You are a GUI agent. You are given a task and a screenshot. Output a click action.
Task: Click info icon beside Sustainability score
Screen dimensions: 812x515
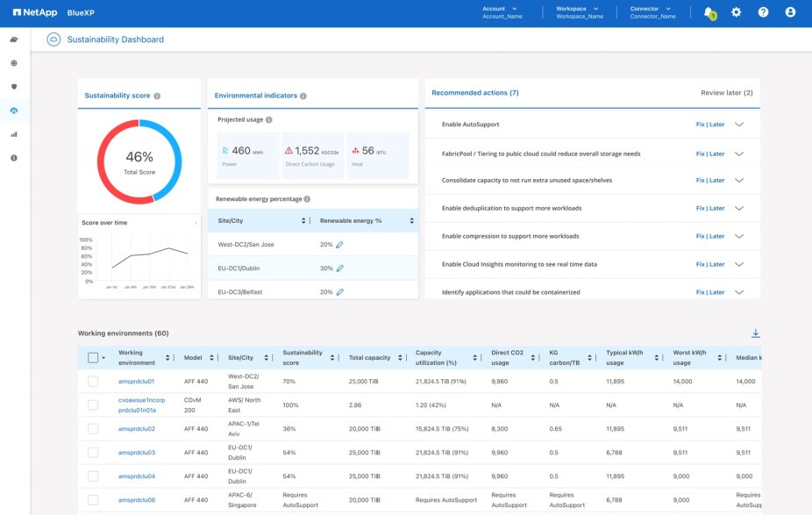point(157,96)
